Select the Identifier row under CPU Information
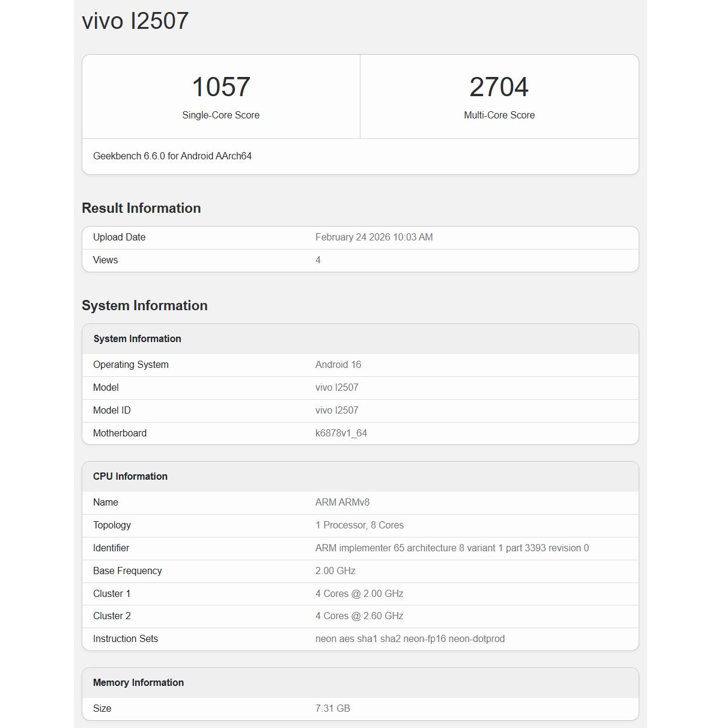 click(x=360, y=548)
